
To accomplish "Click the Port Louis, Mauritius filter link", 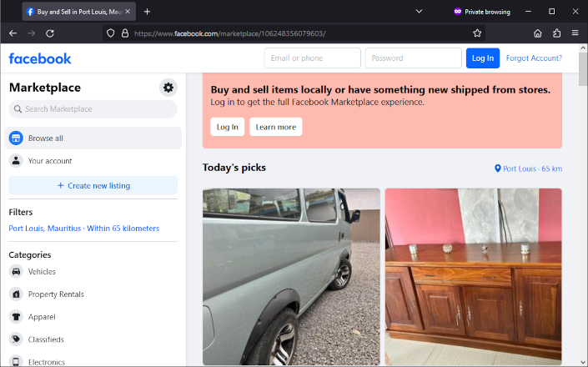I will point(84,229).
